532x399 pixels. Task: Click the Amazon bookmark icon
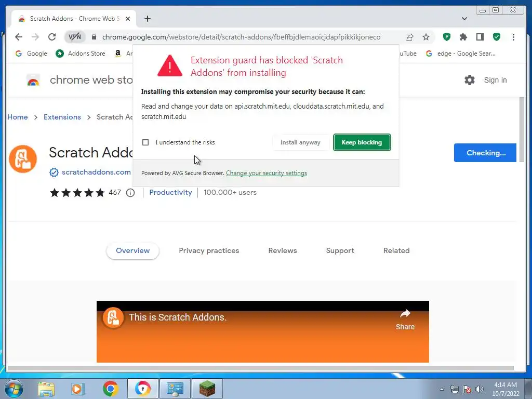[x=118, y=54]
